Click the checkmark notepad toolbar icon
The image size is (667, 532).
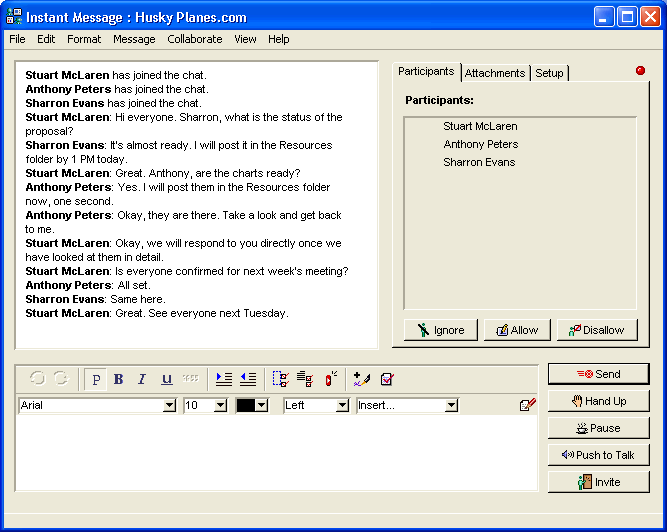[x=387, y=379]
